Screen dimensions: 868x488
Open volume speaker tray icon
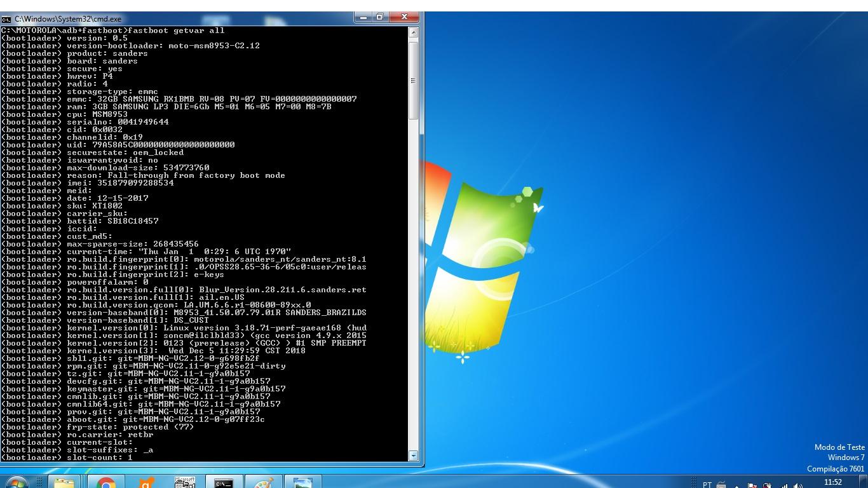(798, 485)
